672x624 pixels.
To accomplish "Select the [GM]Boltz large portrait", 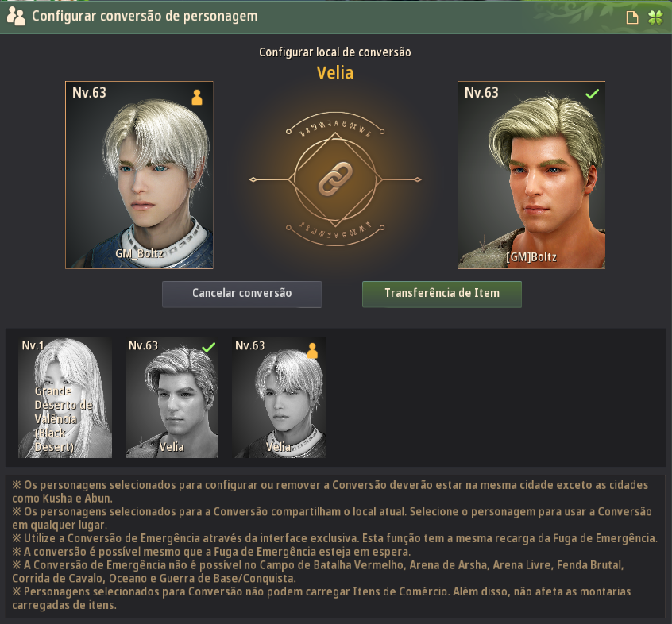I will tap(531, 175).
